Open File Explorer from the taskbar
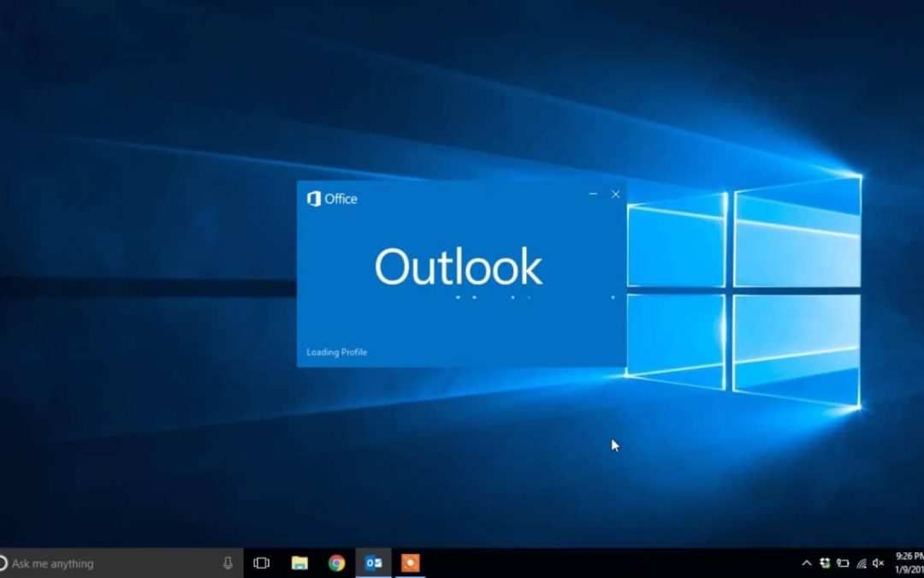924x578 pixels. pyautogui.click(x=299, y=563)
